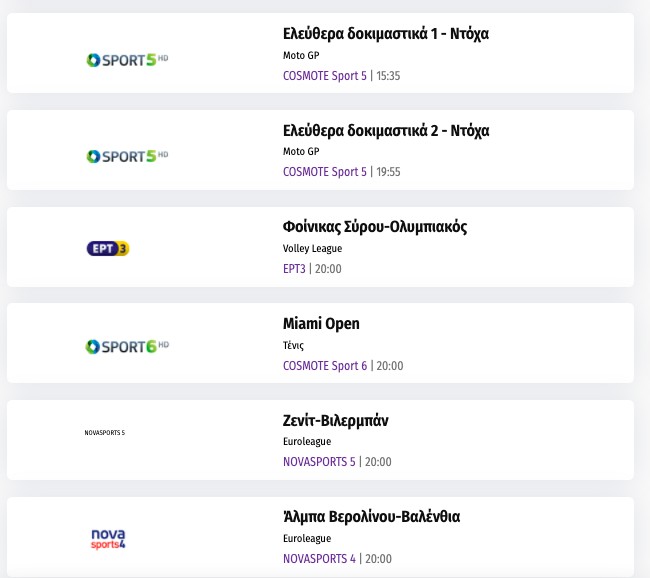Viewport: 650px width, 578px height.
Task: Open the Miami Open event title
Action: coord(321,324)
